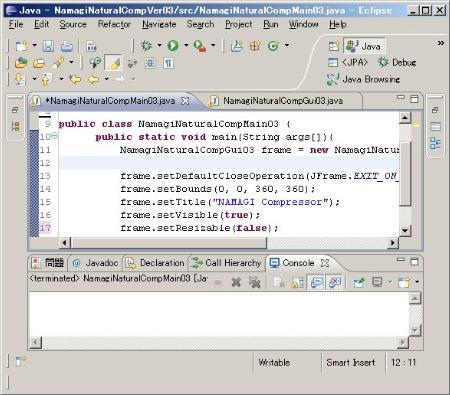Viewport: 450px width, 395px height.
Task: Switch to the Debug perspective button
Action: click(x=397, y=62)
